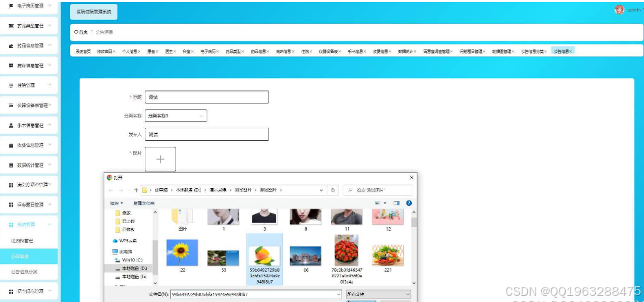Switch to the 个人信息 tab
This screenshot has height=302, width=644.
click(129, 51)
